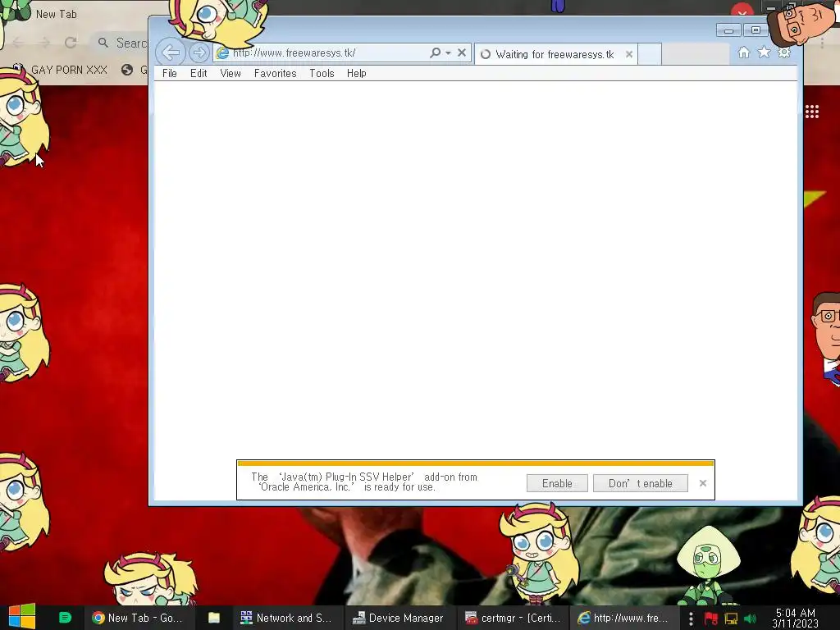Open a new blank tab in IE
This screenshot has height=630, width=840.
tap(650, 54)
